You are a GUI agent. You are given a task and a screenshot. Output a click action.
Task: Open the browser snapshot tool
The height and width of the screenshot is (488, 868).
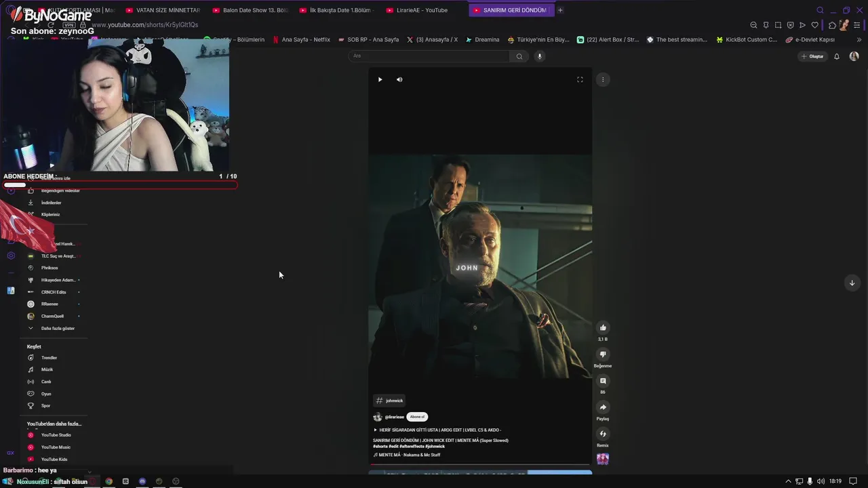pos(778,25)
